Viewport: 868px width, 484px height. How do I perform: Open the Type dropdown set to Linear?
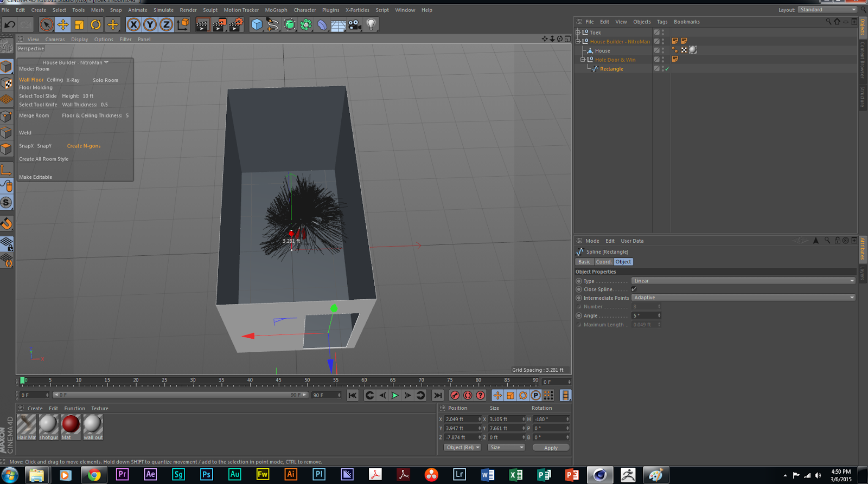743,281
